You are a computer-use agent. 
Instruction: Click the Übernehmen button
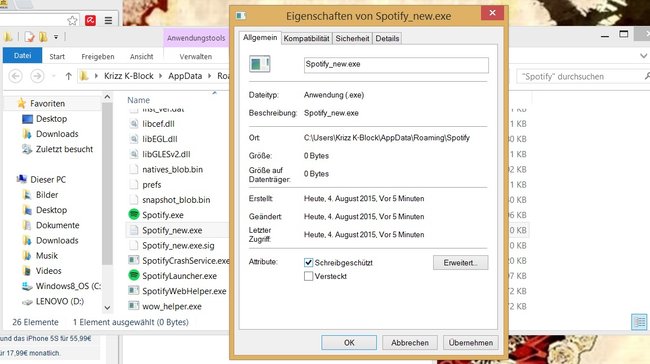pyautogui.click(x=471, y=342)
